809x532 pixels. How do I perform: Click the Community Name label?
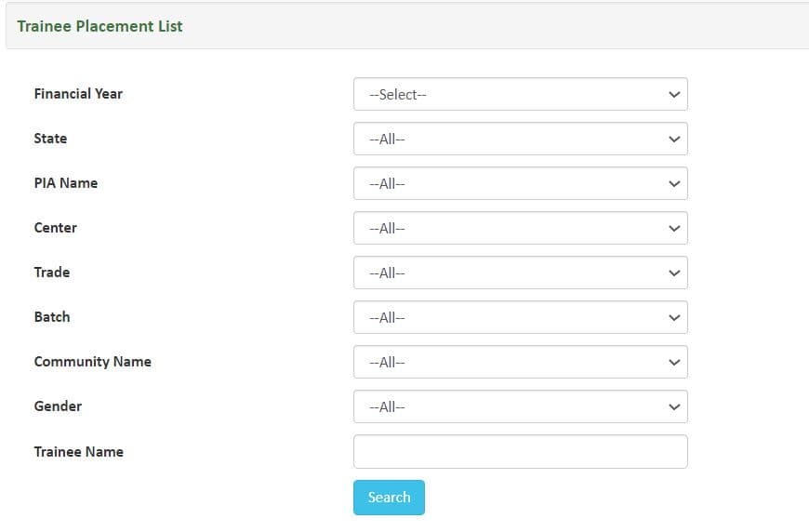tap(92, 362)
